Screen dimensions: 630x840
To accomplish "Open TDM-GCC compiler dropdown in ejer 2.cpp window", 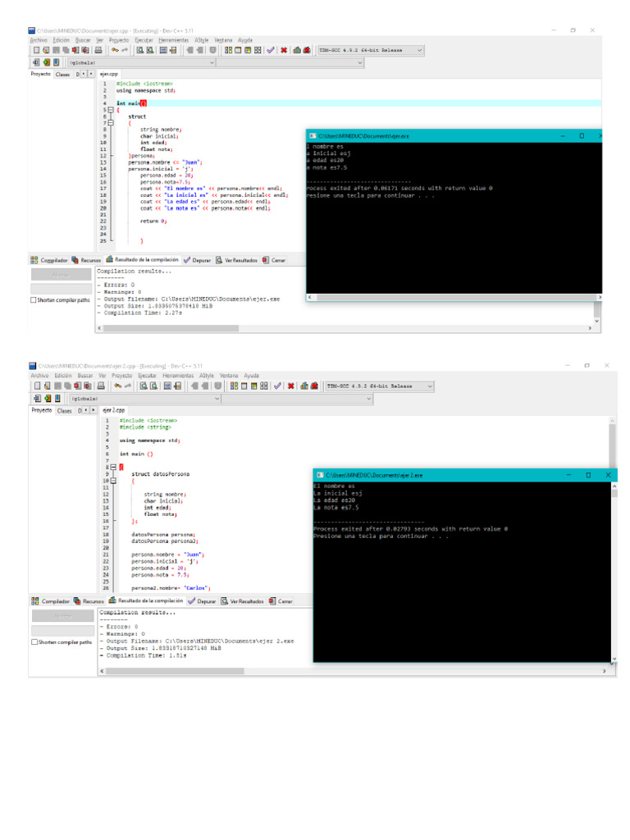I will [x=429, y=386].
